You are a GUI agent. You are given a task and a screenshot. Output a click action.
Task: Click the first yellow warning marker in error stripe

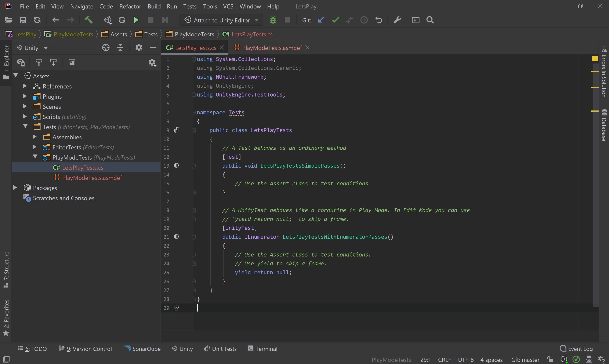point(595,72)
